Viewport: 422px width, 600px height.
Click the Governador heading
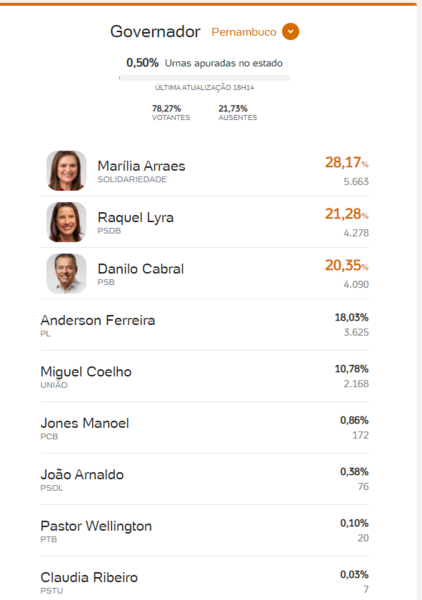click(x=155, y=31)
